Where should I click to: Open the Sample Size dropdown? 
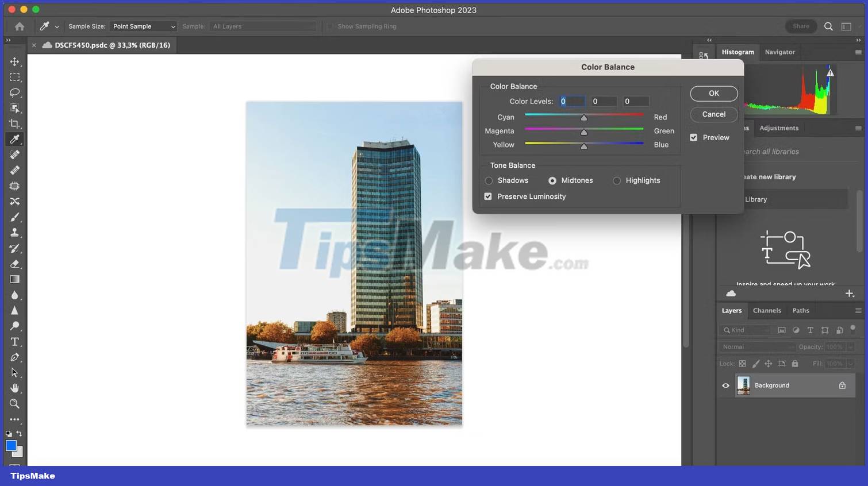pyautogui.click(x=143, y=26)
